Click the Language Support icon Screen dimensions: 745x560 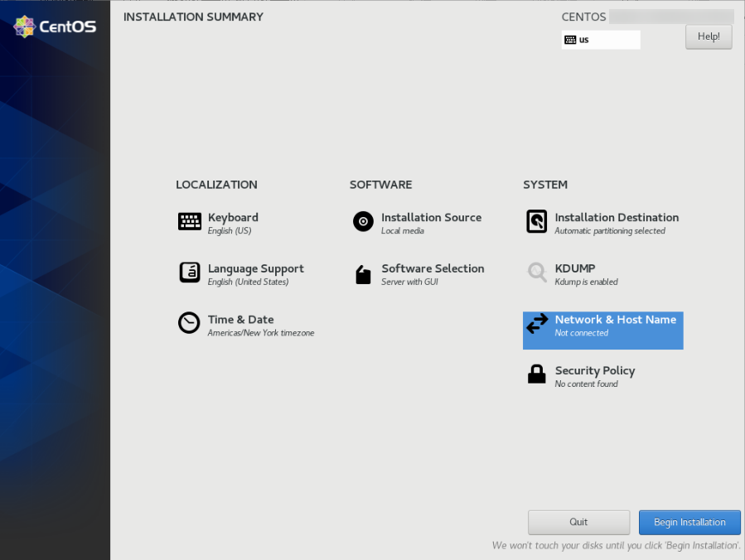pos(190,273)
